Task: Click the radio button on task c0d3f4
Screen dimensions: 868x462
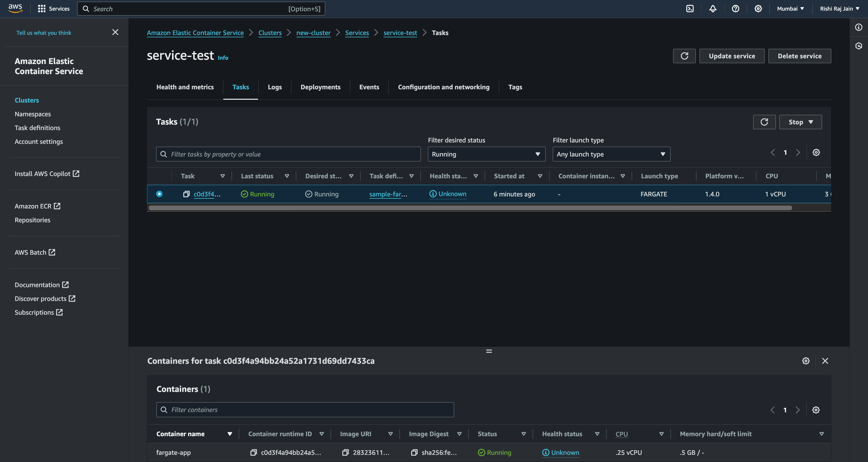Action: click(x=159, y=194)
